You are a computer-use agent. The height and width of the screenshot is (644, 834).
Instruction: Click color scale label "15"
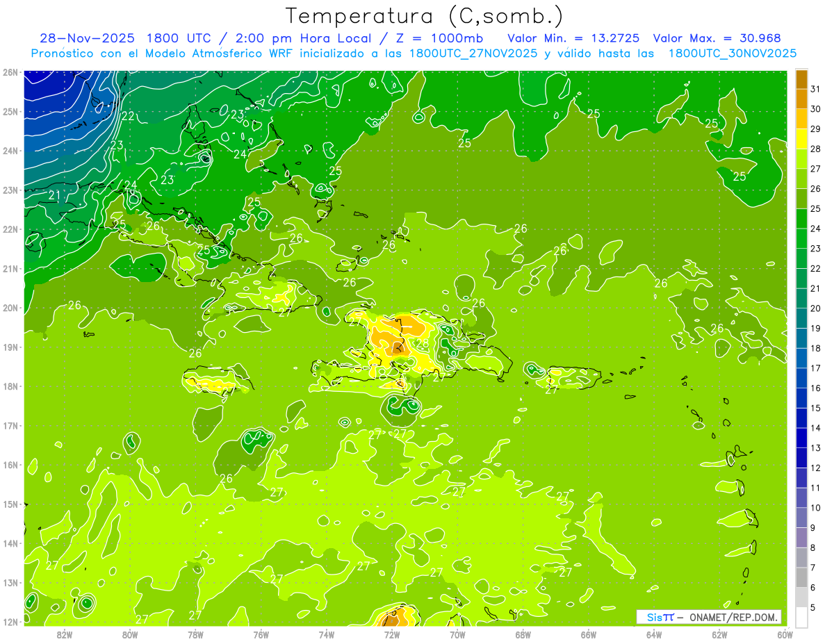[816, 408]
